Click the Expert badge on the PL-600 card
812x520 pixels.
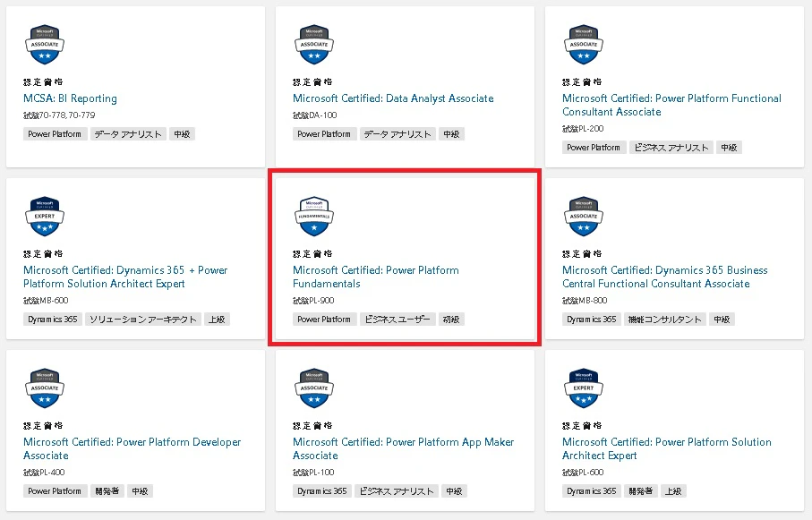coord(583,388)
